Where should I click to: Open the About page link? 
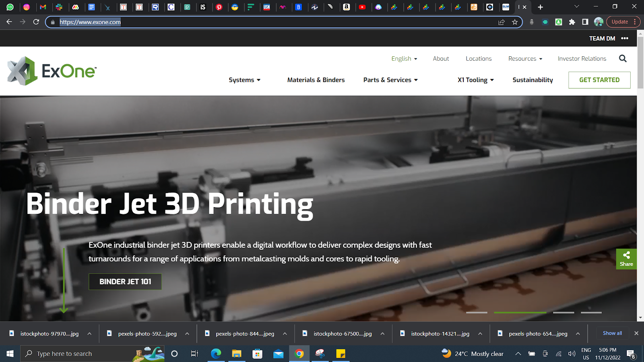pos(441,59)
